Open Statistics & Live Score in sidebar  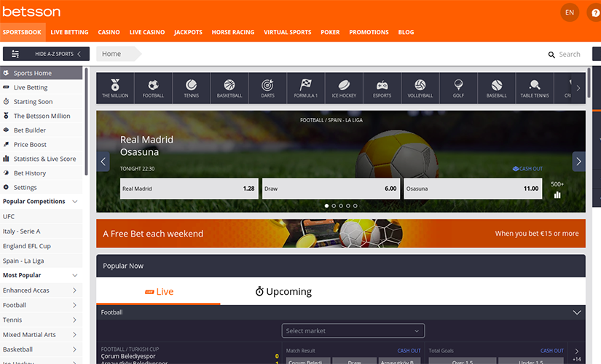pos(42,159)
